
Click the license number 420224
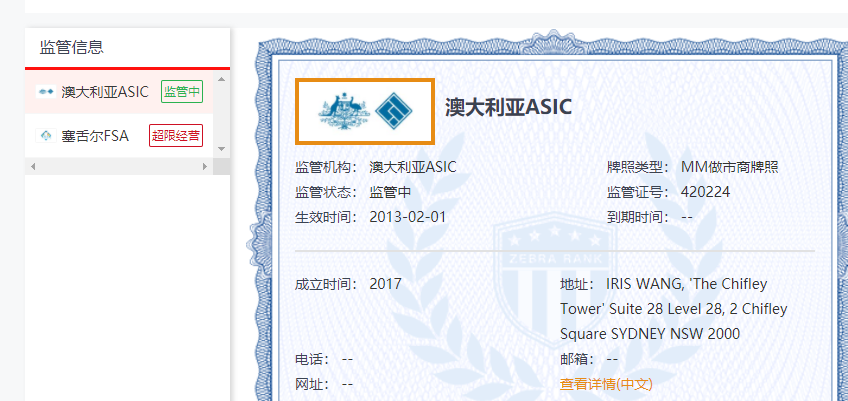pos(705,192)
